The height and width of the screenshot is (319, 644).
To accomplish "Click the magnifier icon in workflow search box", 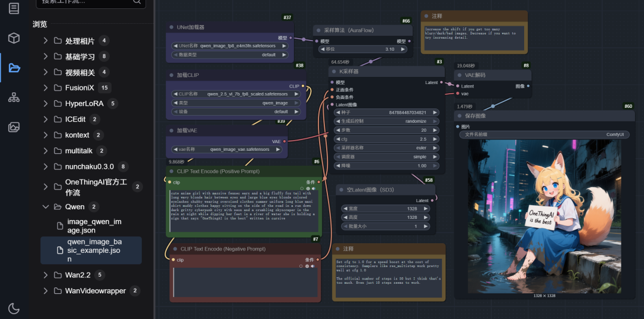I will [x=137, y=2].
